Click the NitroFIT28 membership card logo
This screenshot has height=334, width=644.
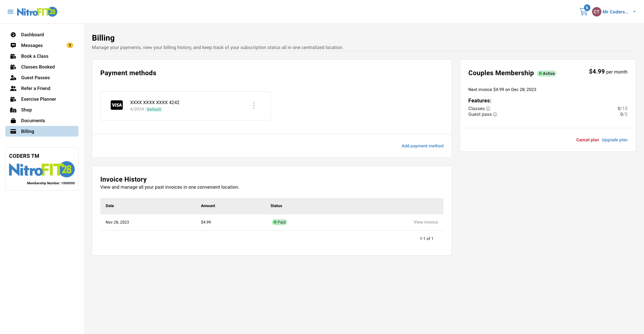pyautogui.click(x=42, y=169)
